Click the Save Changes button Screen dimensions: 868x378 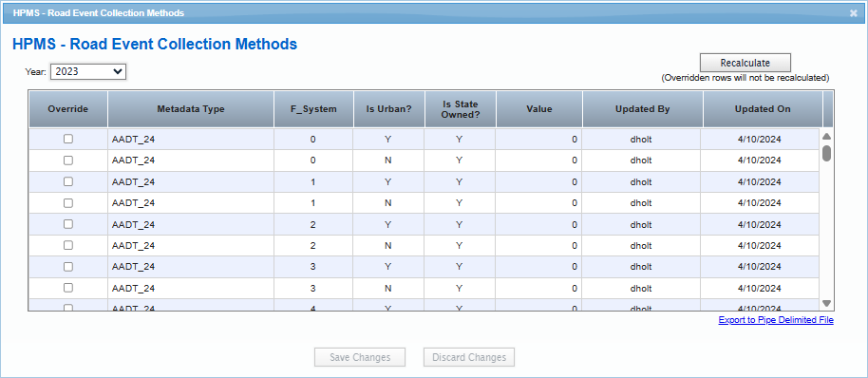[x=360, y=357]
